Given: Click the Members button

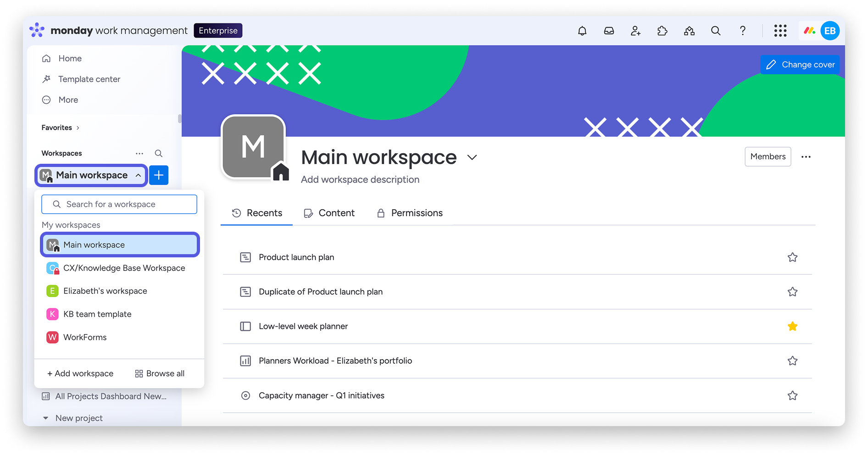Looking at the screenshot, I should [x=768, y=156].
